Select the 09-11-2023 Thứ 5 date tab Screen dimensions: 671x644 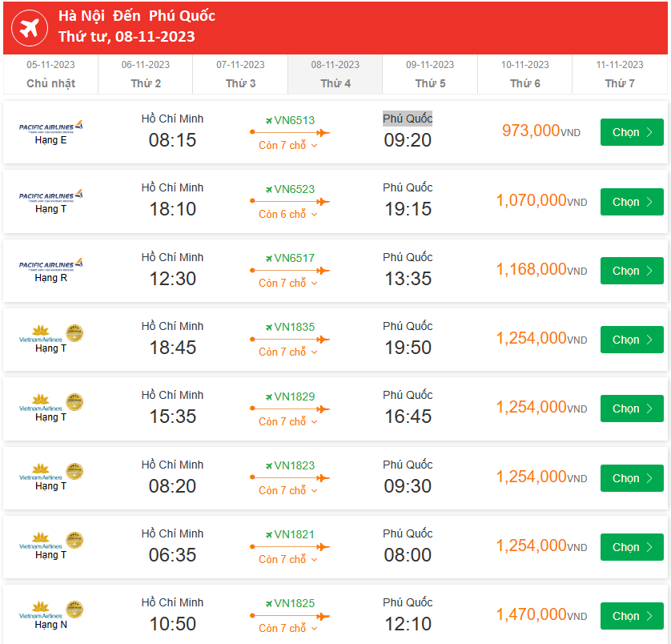pyautogui.click(x=430, y=74)
